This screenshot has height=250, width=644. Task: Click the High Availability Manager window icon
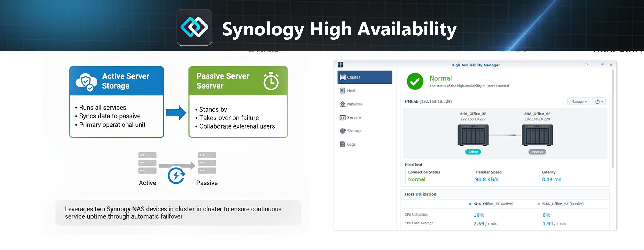pyautogui.click(x=340, y=65)
